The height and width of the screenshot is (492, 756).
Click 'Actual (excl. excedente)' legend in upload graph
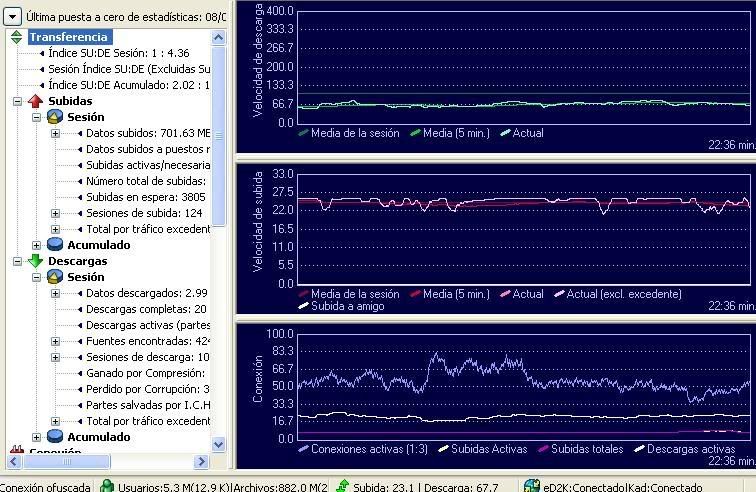tap(618, 294)
